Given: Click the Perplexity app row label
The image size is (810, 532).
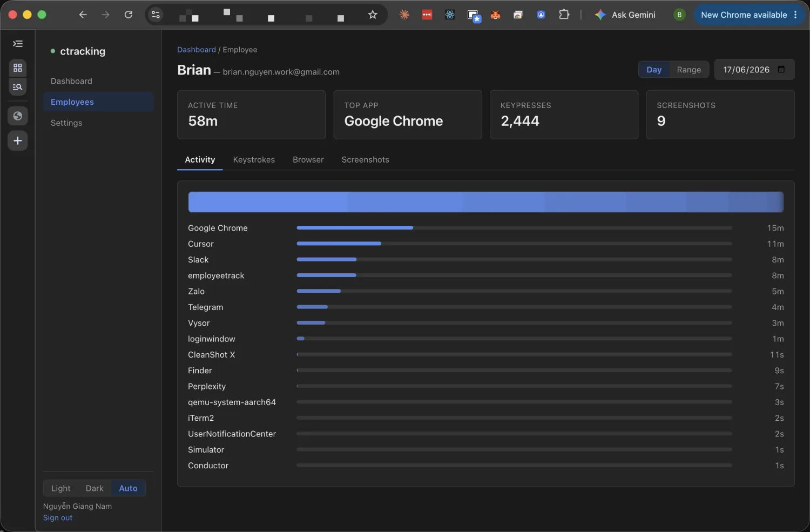Looking at the screenshot, I should pyautogui.click(x=207, y=387).
